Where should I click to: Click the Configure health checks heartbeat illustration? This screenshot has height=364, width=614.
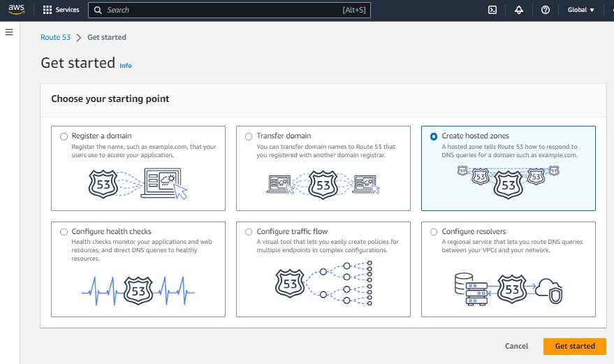(138, 289)
